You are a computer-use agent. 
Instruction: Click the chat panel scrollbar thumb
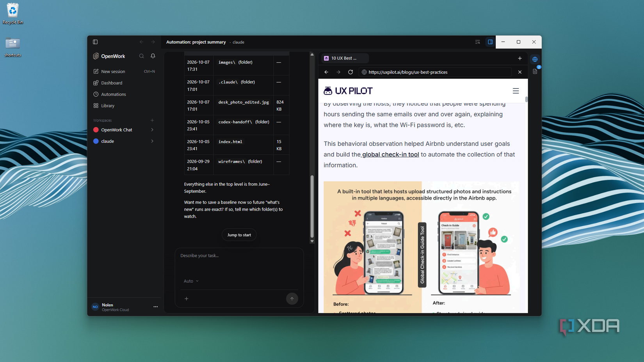click(x=312, y=206)
